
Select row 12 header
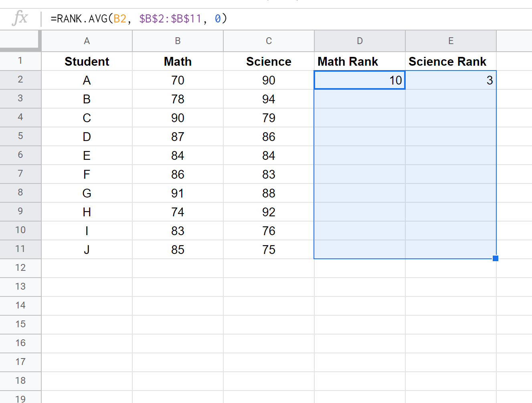coord(20,268)
